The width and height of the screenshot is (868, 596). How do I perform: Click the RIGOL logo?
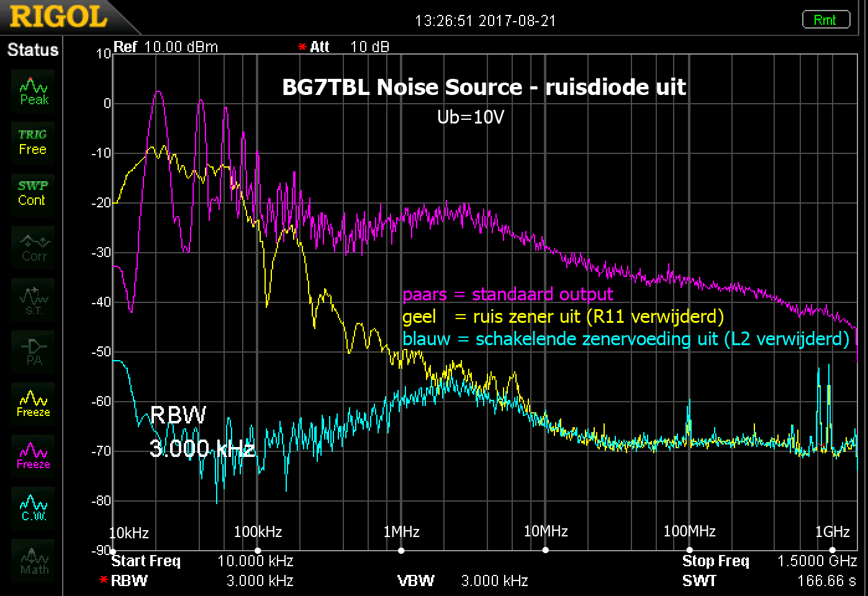[x=58, y=17]
